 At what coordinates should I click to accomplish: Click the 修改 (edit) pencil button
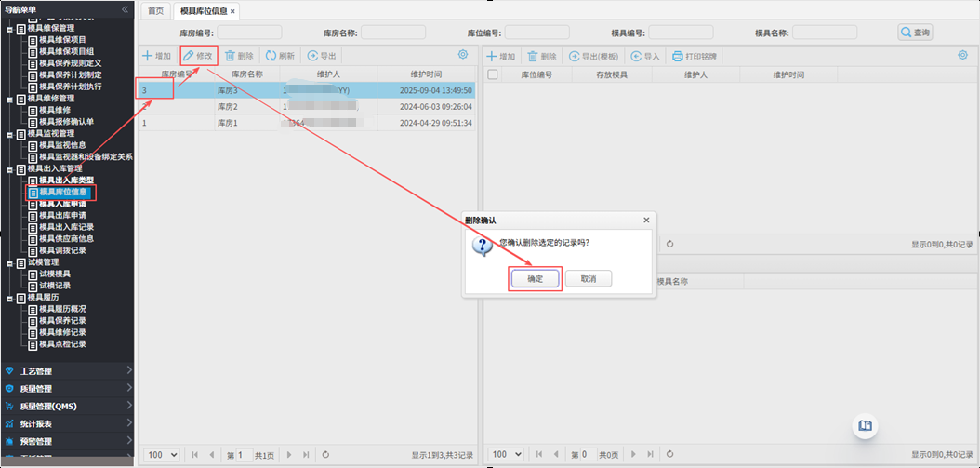point(198,56)
